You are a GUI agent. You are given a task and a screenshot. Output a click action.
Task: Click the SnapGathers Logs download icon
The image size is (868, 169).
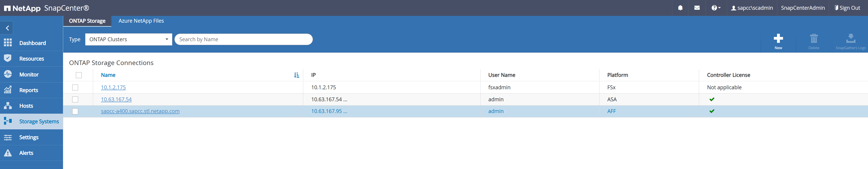pos(851,39)
